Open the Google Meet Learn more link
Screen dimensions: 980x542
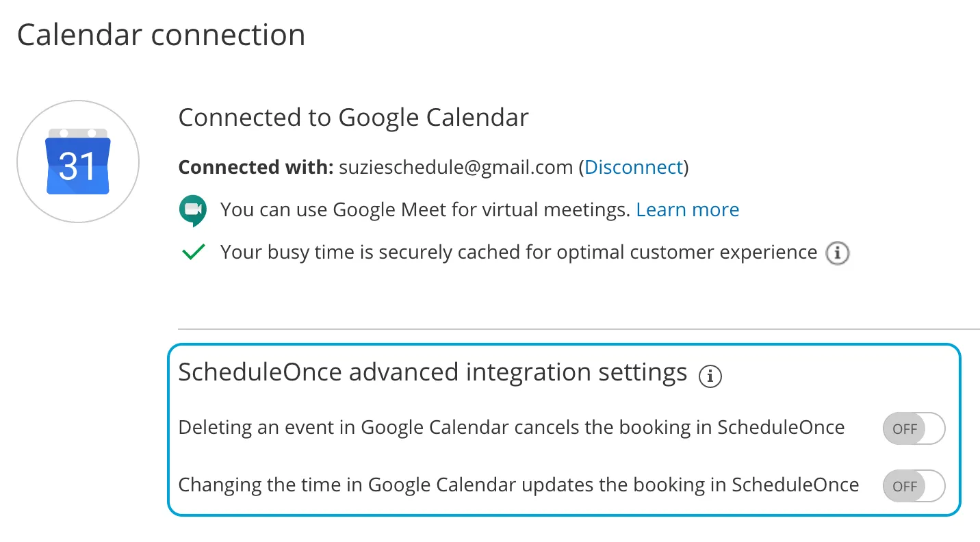click(688, 209)
